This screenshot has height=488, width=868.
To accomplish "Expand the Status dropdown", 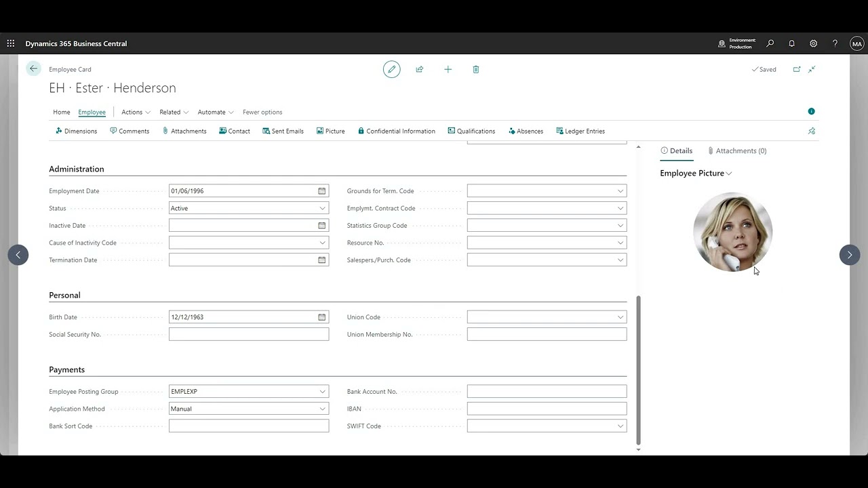I will pos(322,208).
